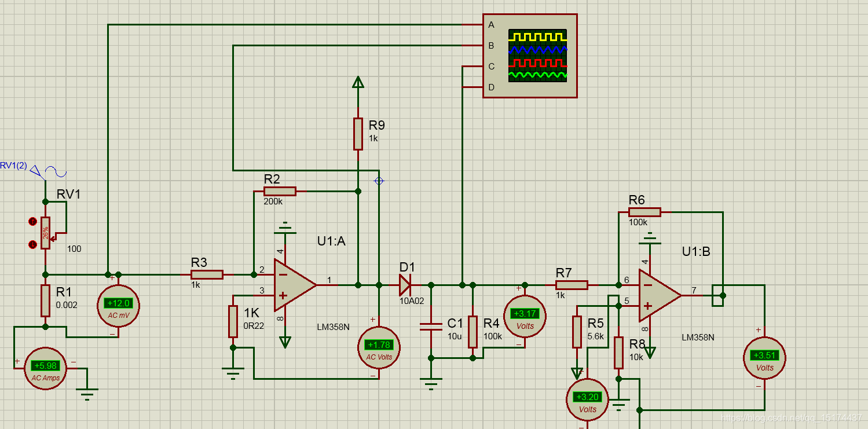868x429 pixels.
Task: Click the 5.6k value of R5
Action: (x=596, y=336)
